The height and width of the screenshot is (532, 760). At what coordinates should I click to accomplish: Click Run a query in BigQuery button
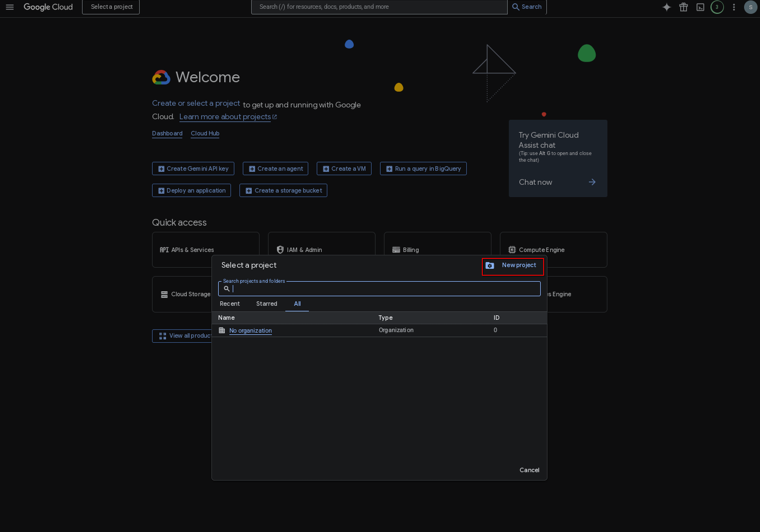click(x=423, y=169)
